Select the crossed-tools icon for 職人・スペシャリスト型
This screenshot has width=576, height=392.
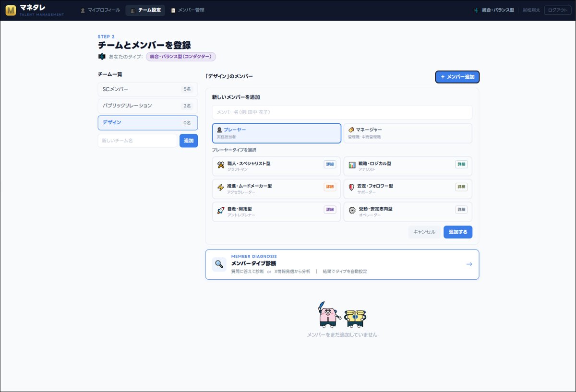(x=221, y=165)
